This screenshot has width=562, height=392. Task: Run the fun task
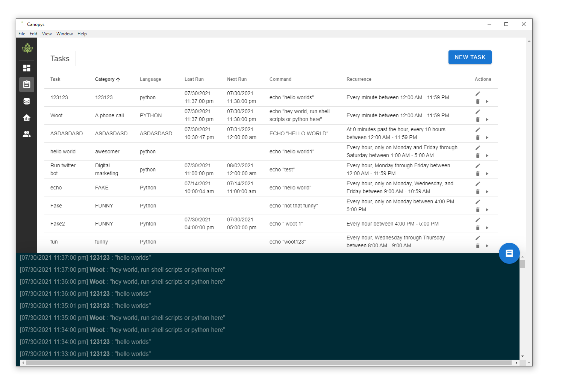[487, 246]
